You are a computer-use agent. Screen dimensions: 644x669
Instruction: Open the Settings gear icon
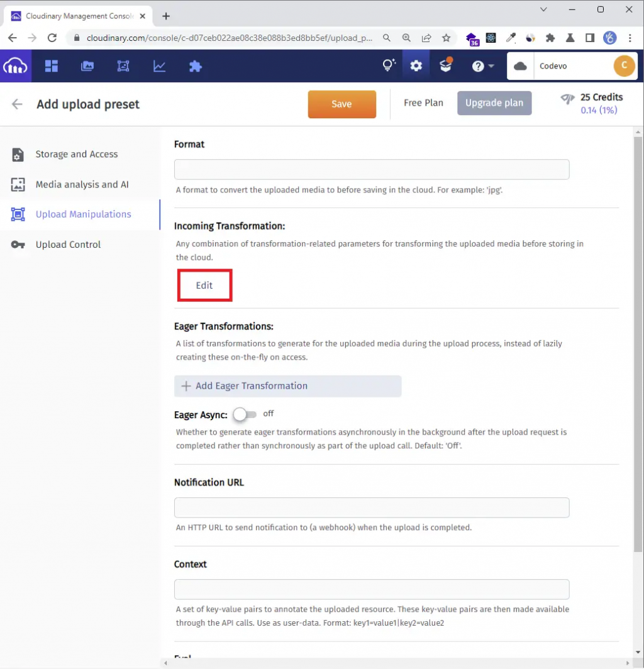(x=416, y=65)
